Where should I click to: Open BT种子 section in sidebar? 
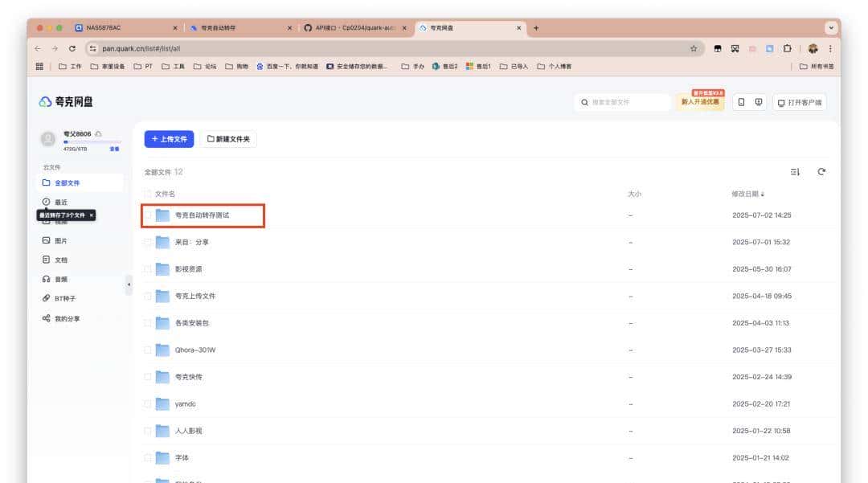point(64,299)
